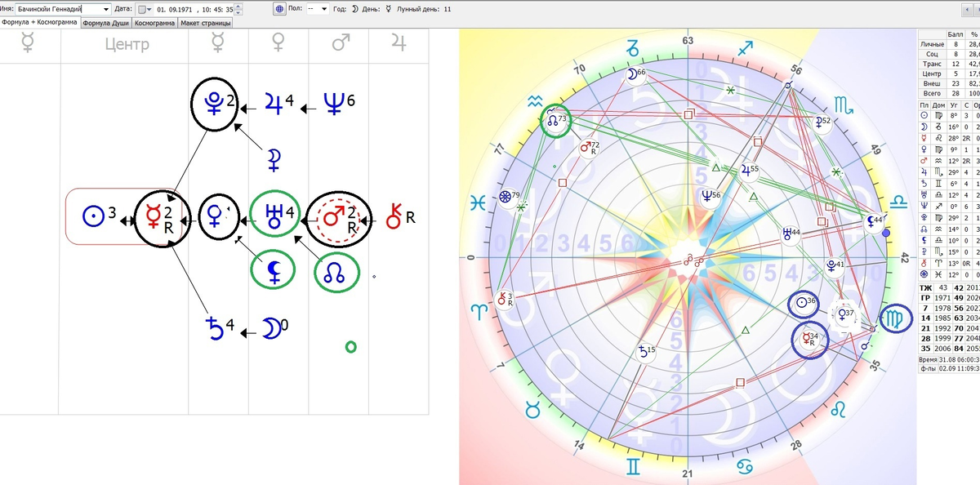Select the Chiron R symbol in formula
Image resolution: width=980 pixels, height=485 pixels.
tap(394, 218)
